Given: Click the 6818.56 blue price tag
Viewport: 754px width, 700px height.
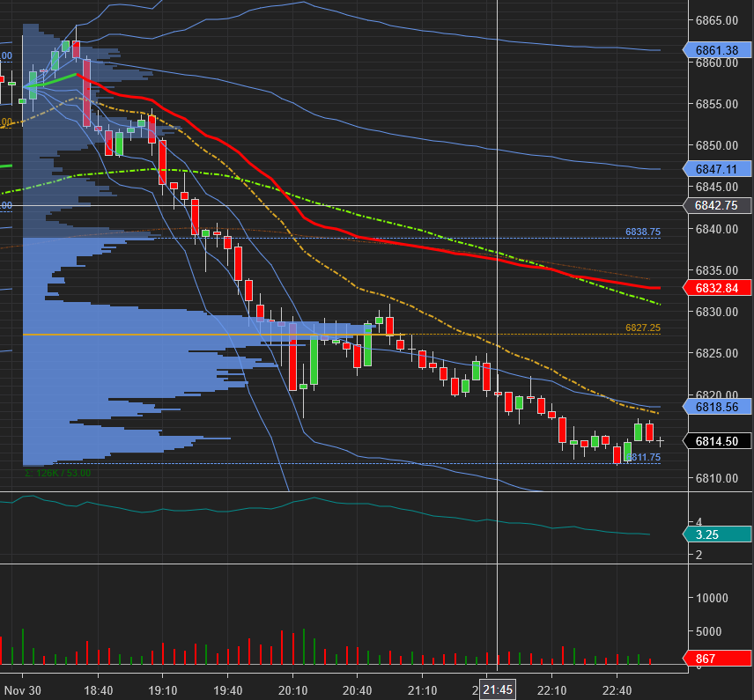Looking at the screenshot, I should (x=717, y=406).
